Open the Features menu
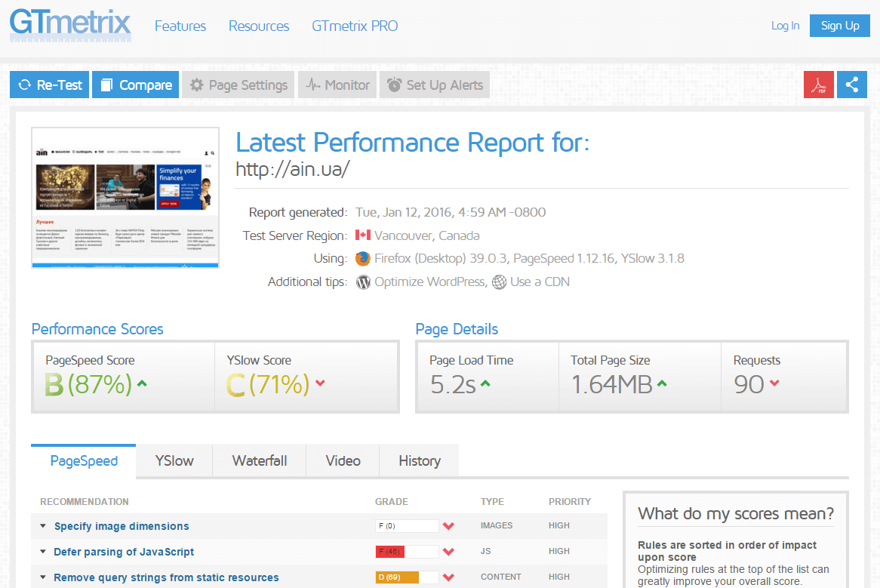This screenshot has width=880, height=588. 180,26
